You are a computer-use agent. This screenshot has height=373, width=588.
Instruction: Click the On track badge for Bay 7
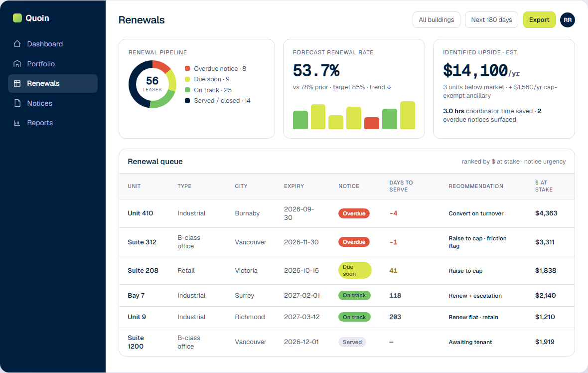tap(354, 295)
